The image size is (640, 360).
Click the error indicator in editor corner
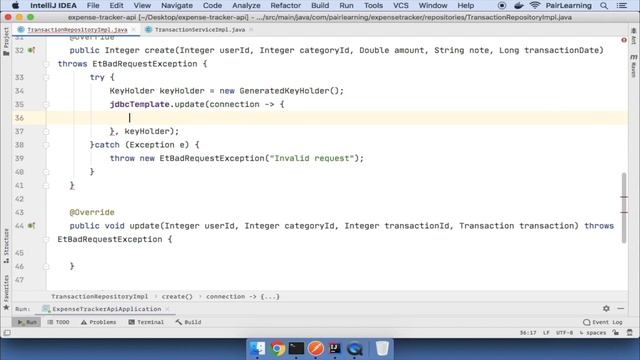(x=624, y=40)
